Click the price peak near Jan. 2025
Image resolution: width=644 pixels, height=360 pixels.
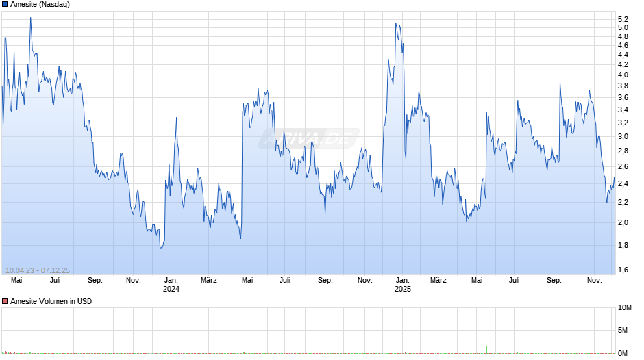click(x=396, y=24)
